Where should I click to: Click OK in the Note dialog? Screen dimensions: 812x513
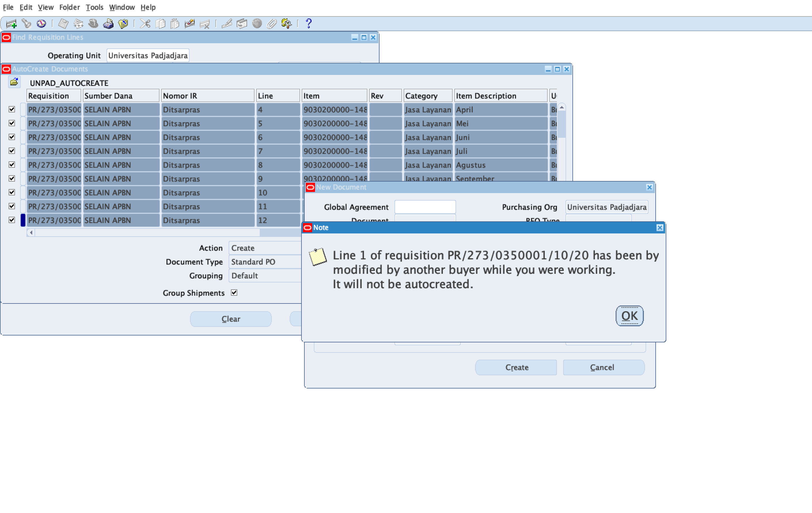click(x=629, y=316)
